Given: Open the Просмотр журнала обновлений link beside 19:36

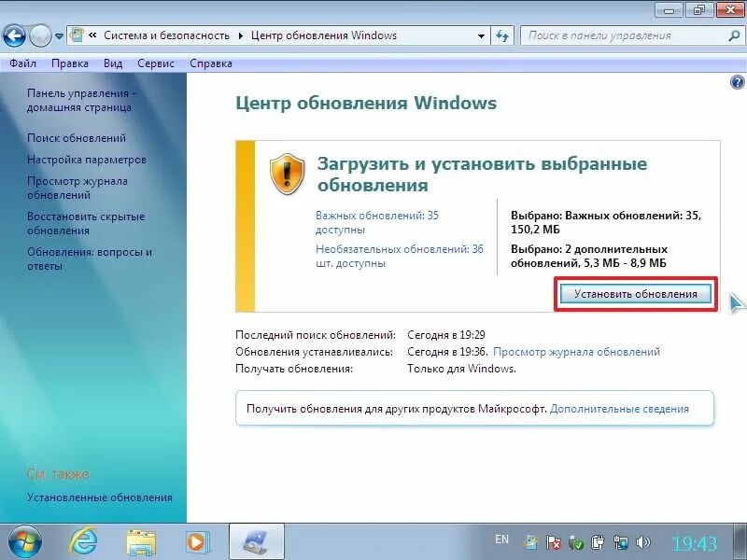Looking at the screenshot, I should (x=576, y=352).
